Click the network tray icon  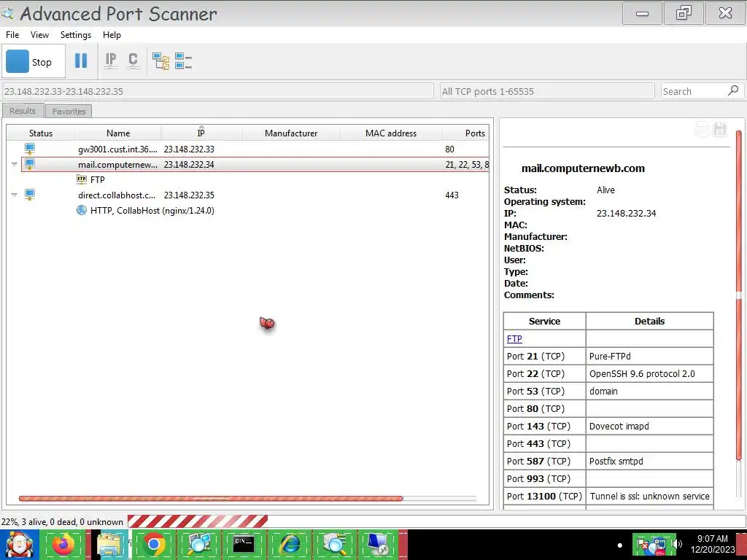click(x=660, y=545)
